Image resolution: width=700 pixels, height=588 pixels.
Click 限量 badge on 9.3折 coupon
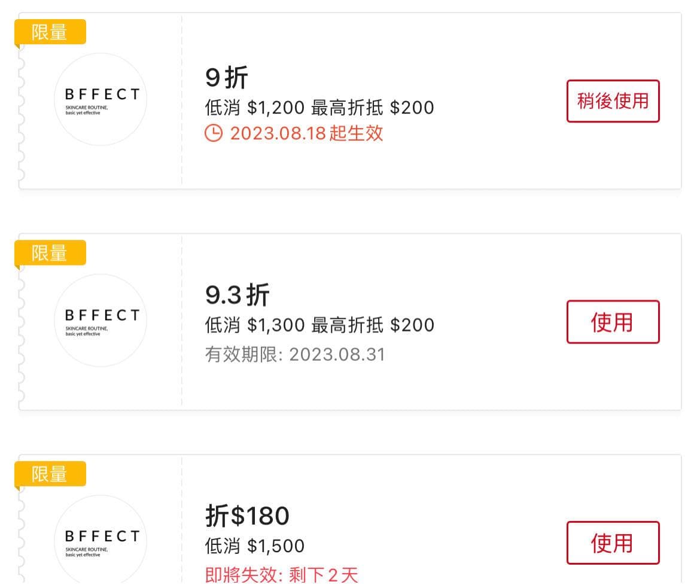50,252
